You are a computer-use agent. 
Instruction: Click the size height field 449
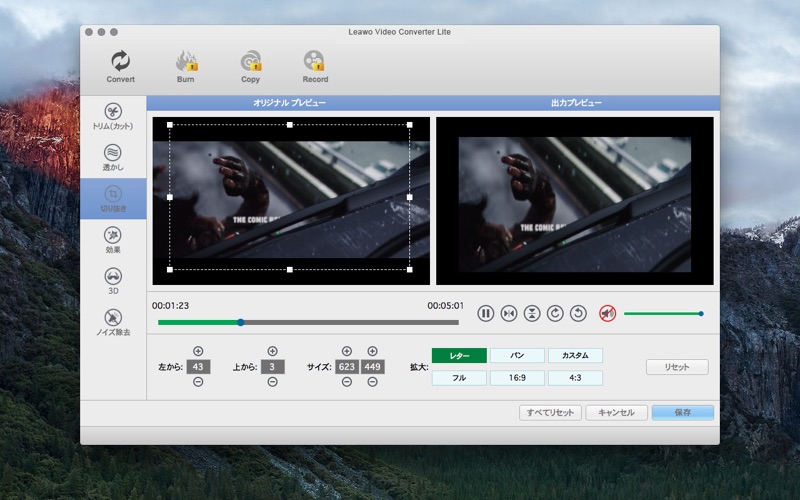coord(372,367)
